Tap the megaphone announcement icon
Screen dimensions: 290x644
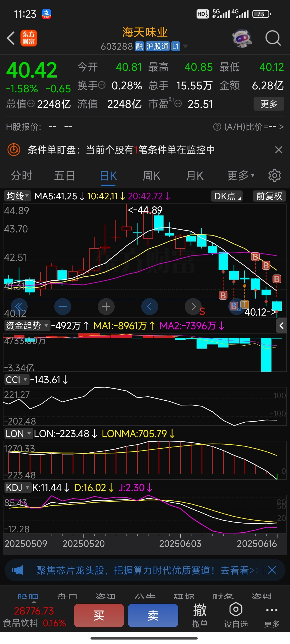pyautogui.click(x=18, y=570)
